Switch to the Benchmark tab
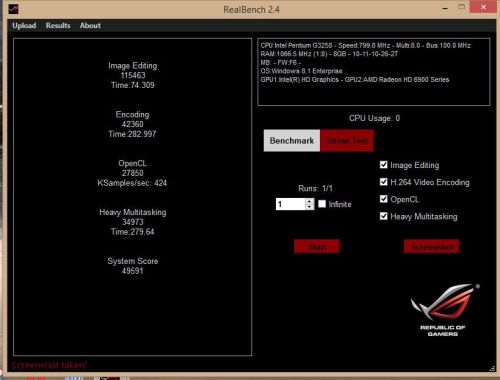This screenshot has width=500, height=380. [x=292, y=141]
